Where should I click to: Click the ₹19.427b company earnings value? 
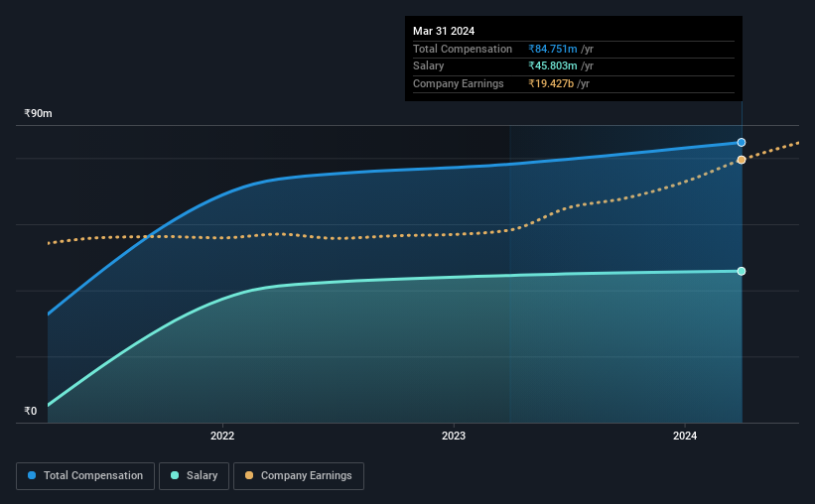551,83
